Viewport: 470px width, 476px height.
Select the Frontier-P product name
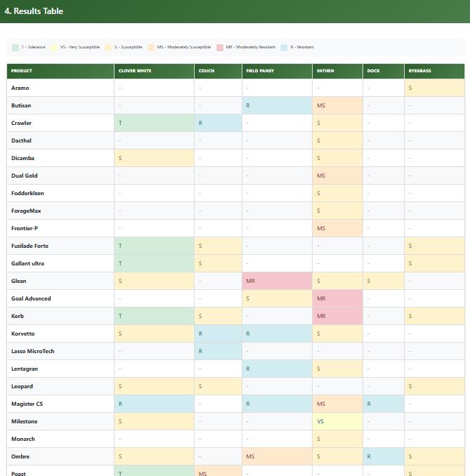(x=25, y=228)
